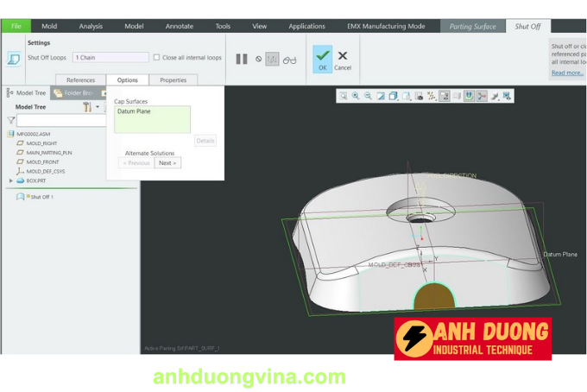Screen dimensions: 587x392
Task: Click Next alternate solution button
Action: point(167,162)
